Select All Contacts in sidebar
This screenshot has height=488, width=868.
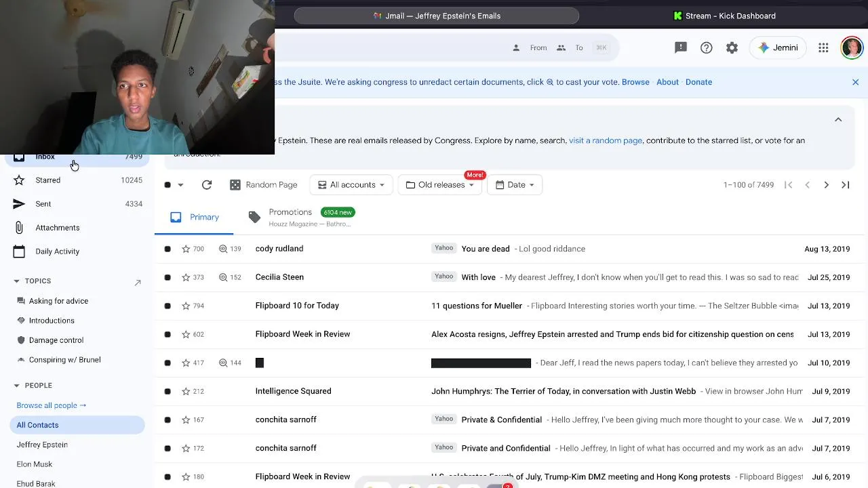(77, 425)
